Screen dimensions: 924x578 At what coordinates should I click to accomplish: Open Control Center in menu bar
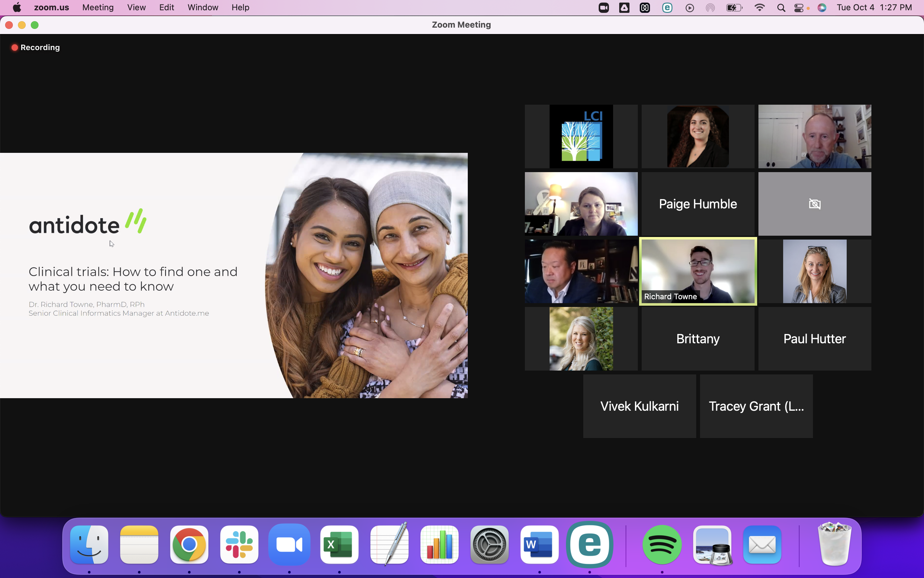click(798, 8)
